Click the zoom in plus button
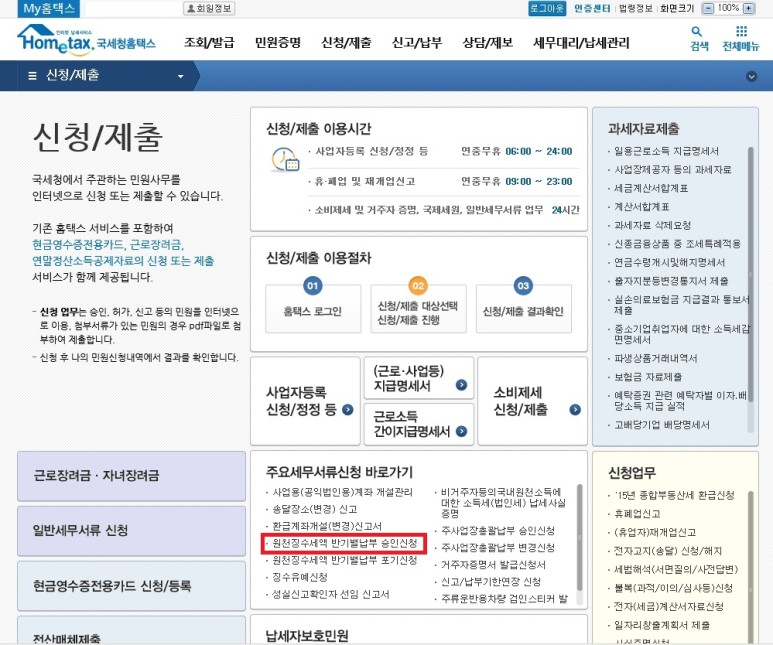This screenshot has width=773, height=645. (x=748, y=8)
